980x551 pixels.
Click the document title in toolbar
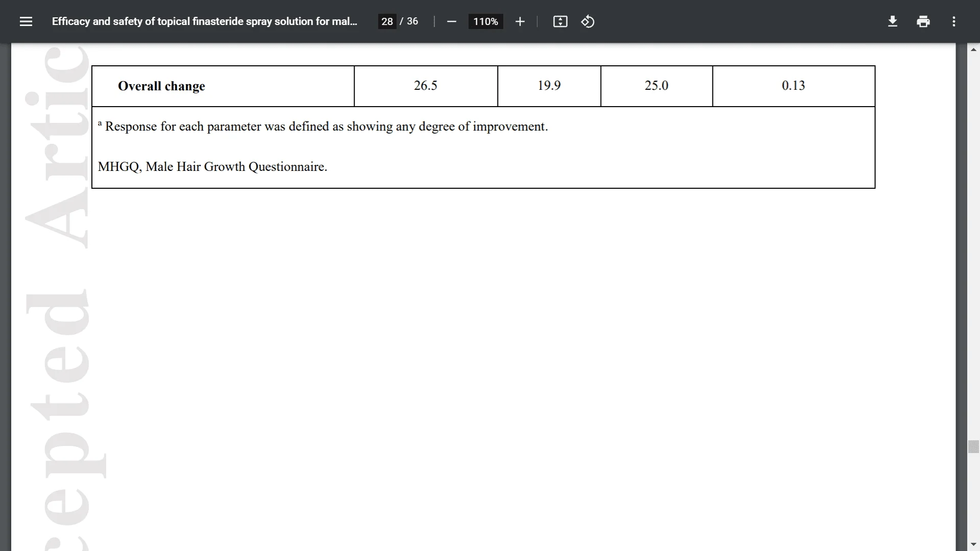[205, 21]
